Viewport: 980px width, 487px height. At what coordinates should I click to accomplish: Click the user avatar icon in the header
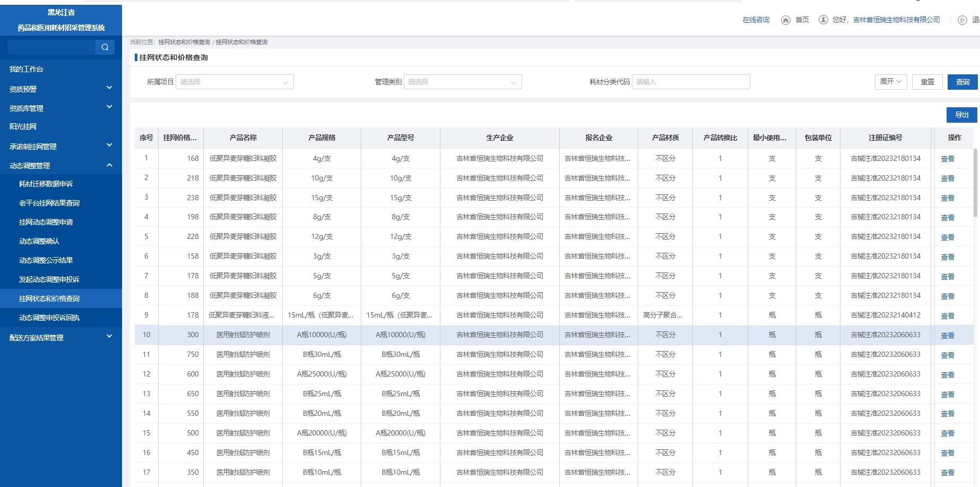823,20
